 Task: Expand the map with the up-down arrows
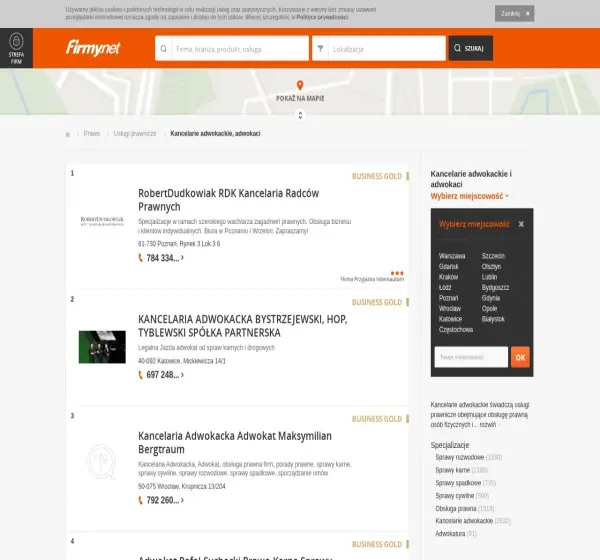pyautogui.click(x=300, y=115)
